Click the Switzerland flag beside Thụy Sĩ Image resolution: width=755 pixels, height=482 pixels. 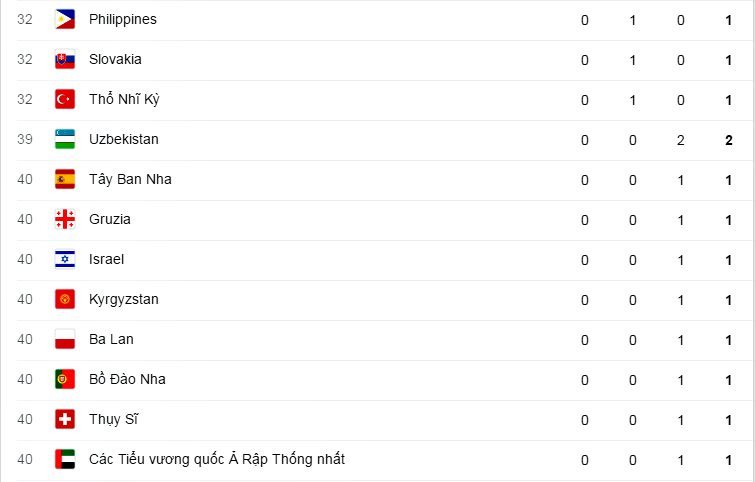pos(65,419)
